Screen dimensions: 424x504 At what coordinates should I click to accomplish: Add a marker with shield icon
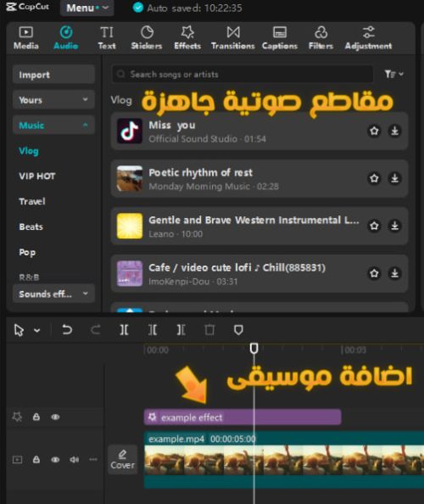tap(238, 330)
